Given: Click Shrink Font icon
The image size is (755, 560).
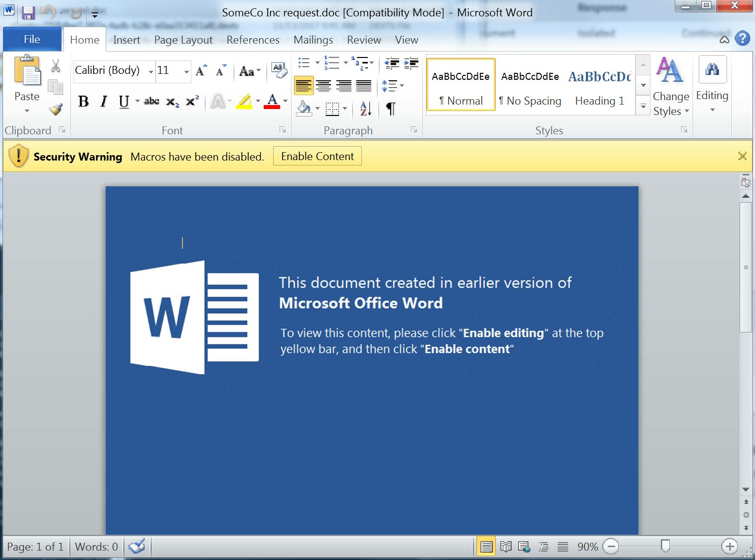Looking at the screenshot, I should click(x=221, y=71).
